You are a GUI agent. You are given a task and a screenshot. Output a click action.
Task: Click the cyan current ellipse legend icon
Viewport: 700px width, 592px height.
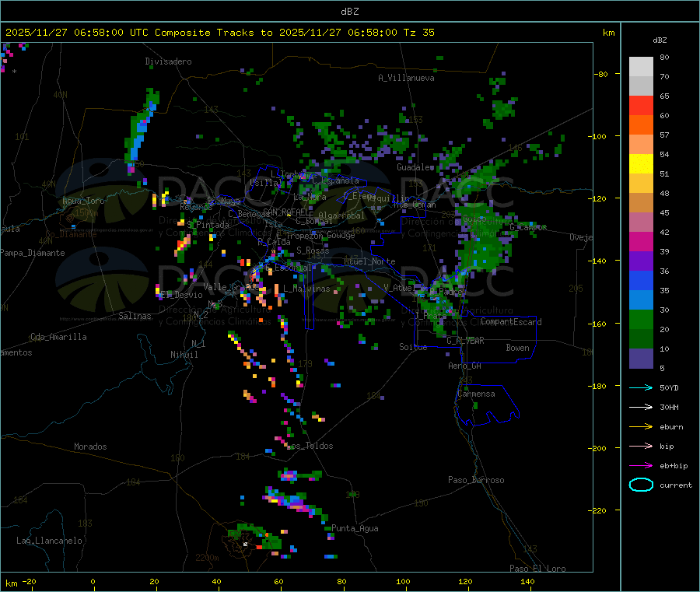pyautogui.click(x=641, y=485)
